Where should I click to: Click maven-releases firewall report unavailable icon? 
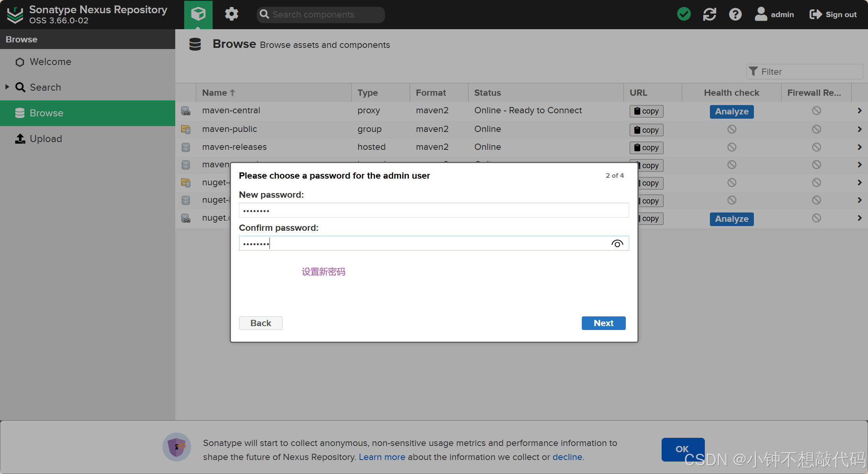pyautogui.click(x=817, y=147)
